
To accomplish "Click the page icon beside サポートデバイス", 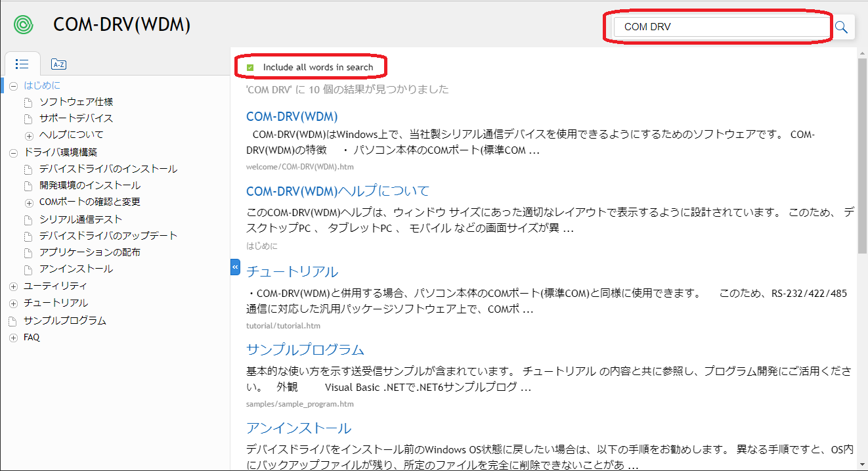I will 28,119.
